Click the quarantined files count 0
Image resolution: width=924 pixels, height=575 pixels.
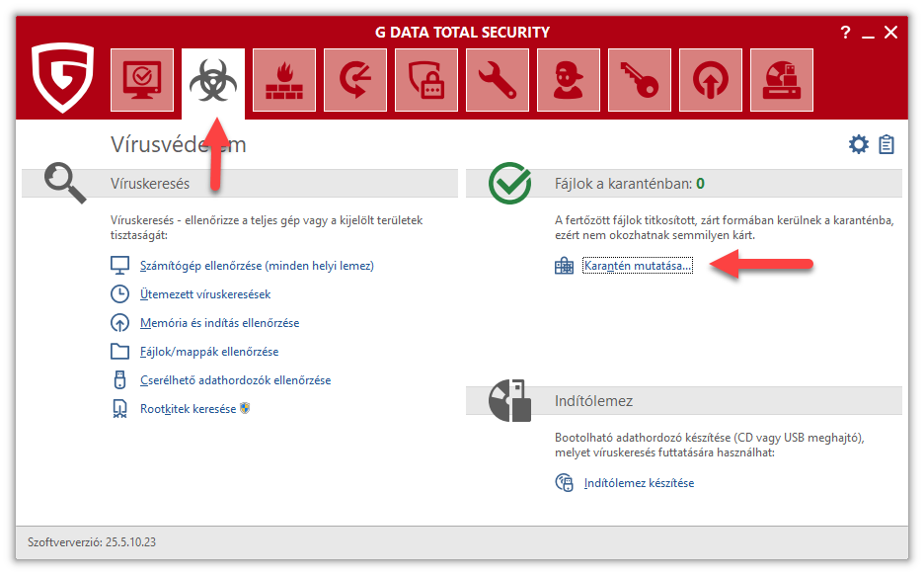(700, 184)
